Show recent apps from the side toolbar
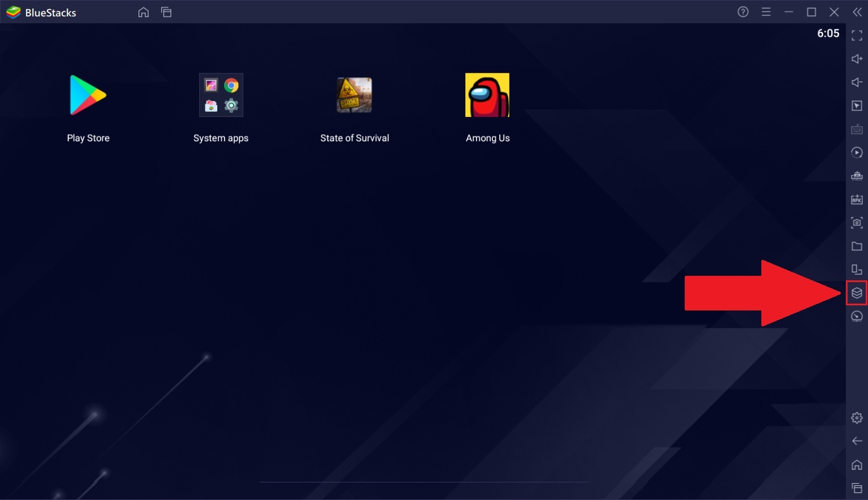Viewport: 868px width, 500px height. 857,488
